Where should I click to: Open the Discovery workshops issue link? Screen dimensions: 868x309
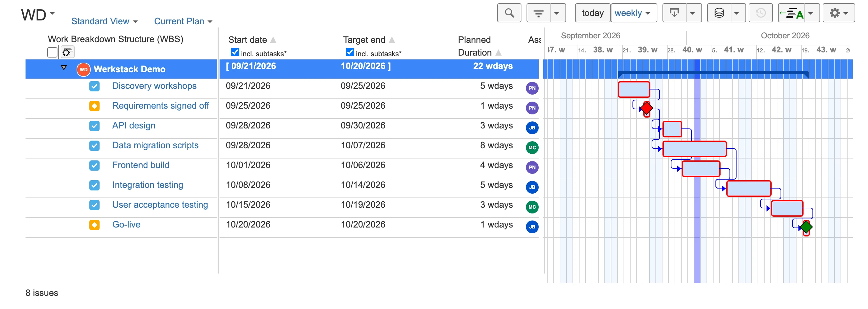click(154, 86)
